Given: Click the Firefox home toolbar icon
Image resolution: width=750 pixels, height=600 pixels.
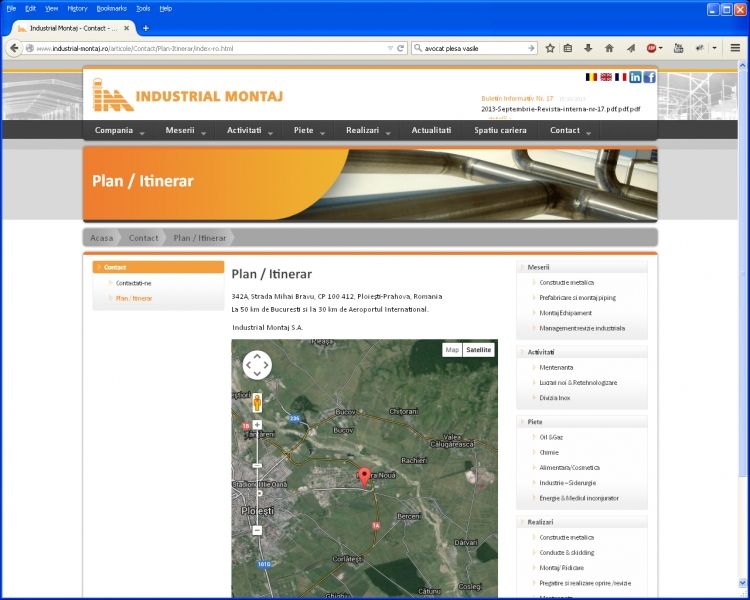Looking at the screenshot, I should [x=609, y=48].
